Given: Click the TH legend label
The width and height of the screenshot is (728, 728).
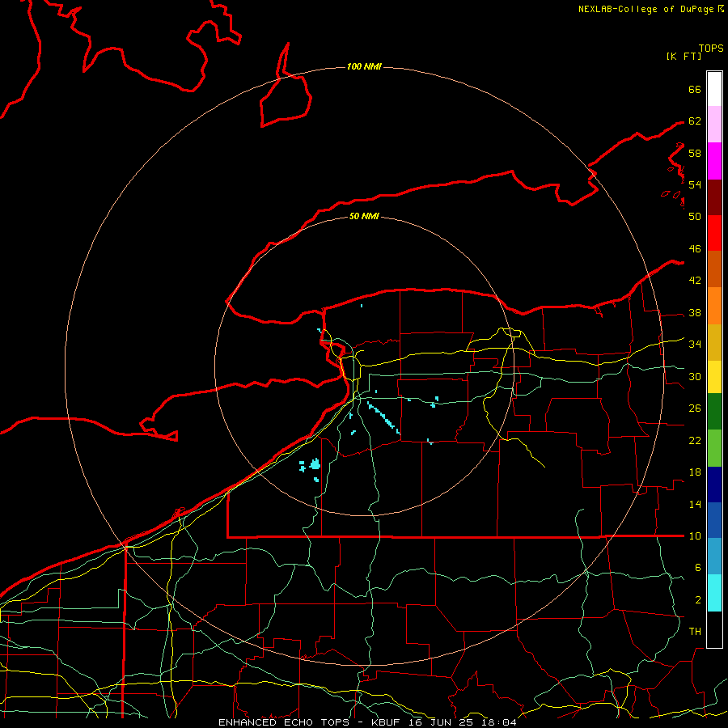Looking at the screenshot, I should pos(695,632).
